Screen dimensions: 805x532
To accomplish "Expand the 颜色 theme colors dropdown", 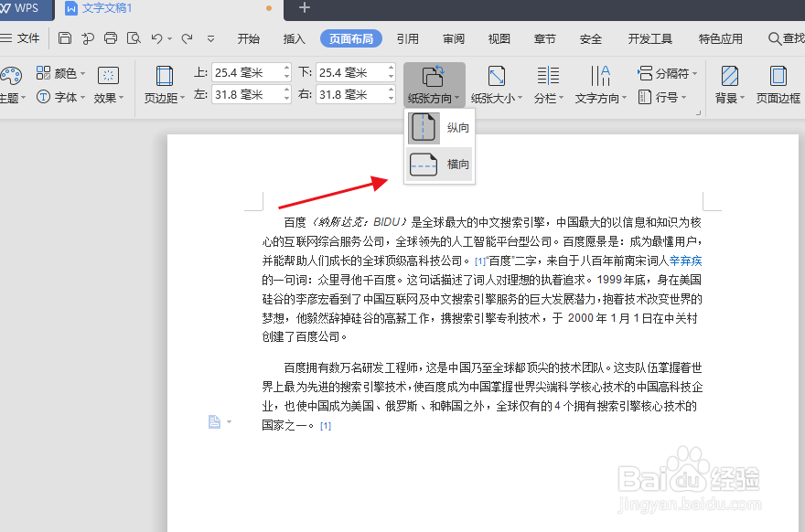I will point(60,73).
